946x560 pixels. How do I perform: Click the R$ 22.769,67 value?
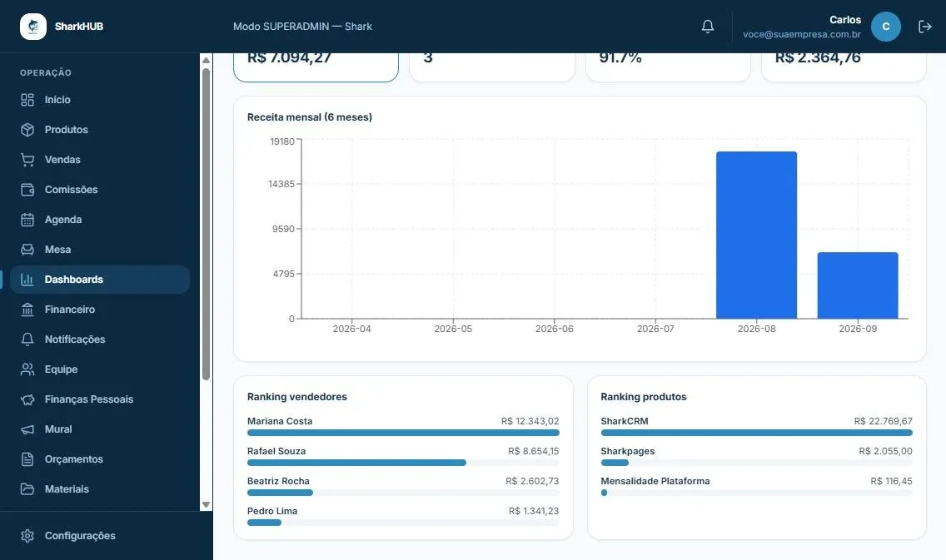pyautogui.click(x=884, y=421)
